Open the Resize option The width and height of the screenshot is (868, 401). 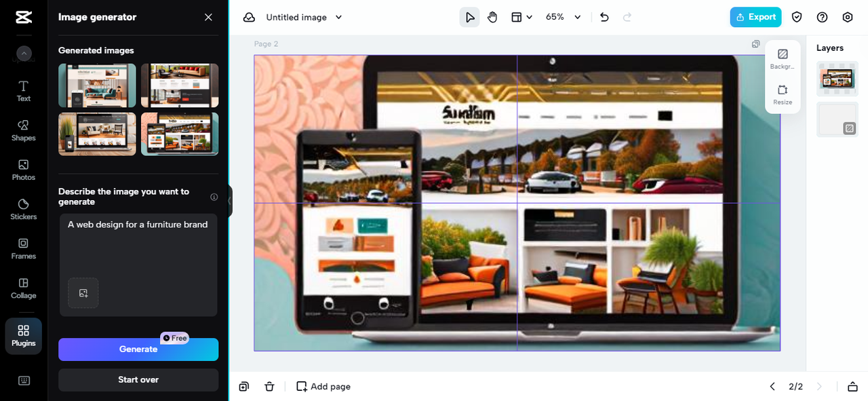tap(783, 95)
